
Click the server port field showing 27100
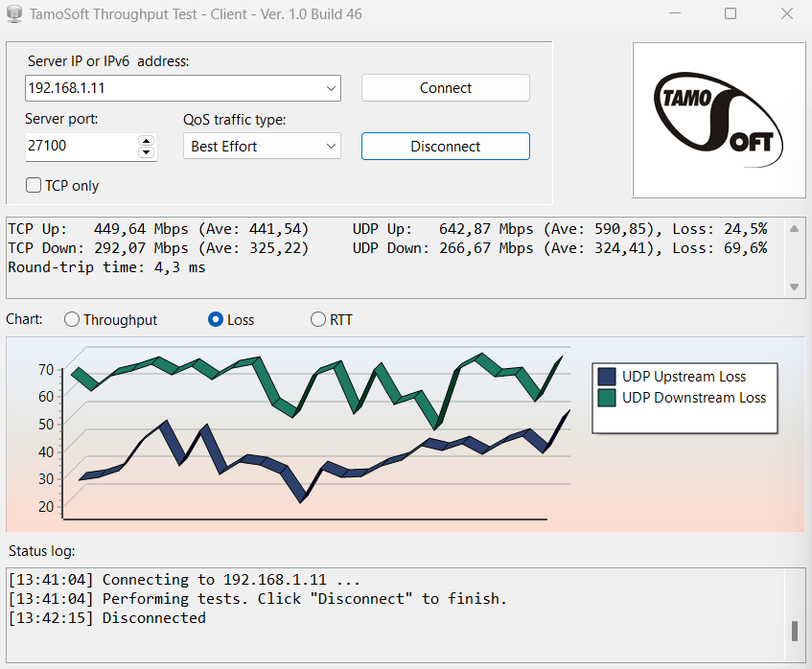click(81, 146)
